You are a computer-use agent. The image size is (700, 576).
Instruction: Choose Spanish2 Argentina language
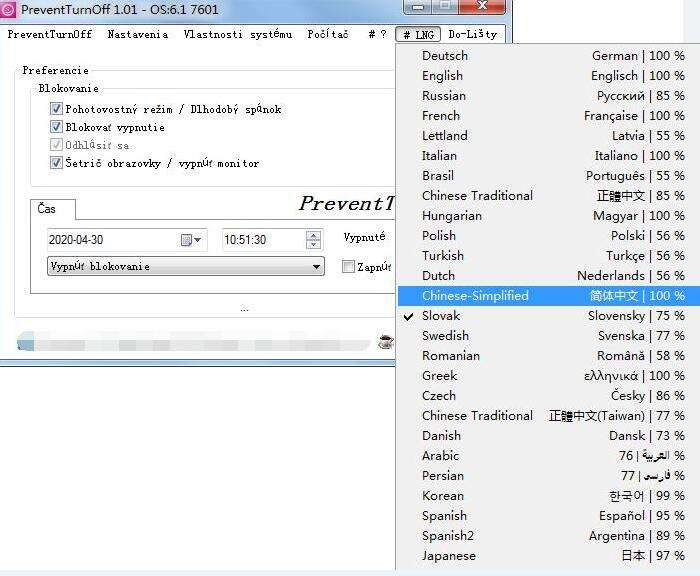pyautogui.click(x=549, y=536)
